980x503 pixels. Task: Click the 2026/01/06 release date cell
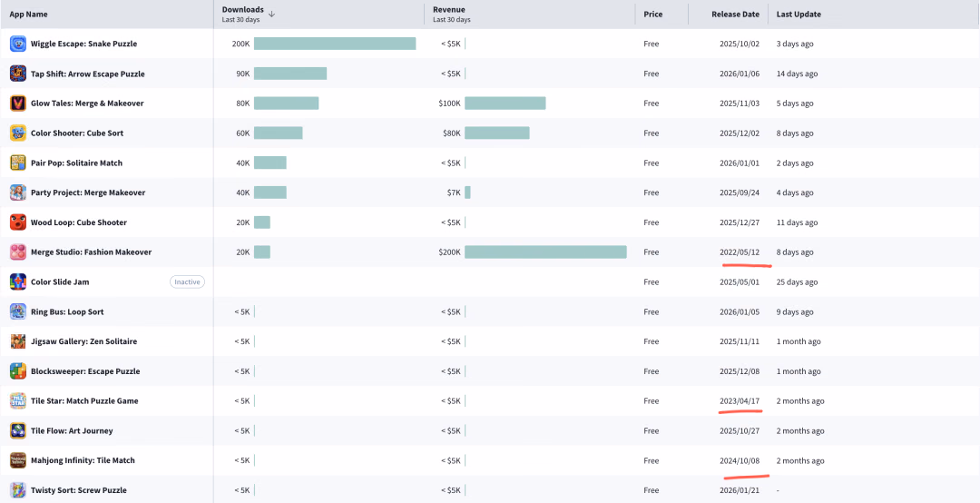[740, 74]
